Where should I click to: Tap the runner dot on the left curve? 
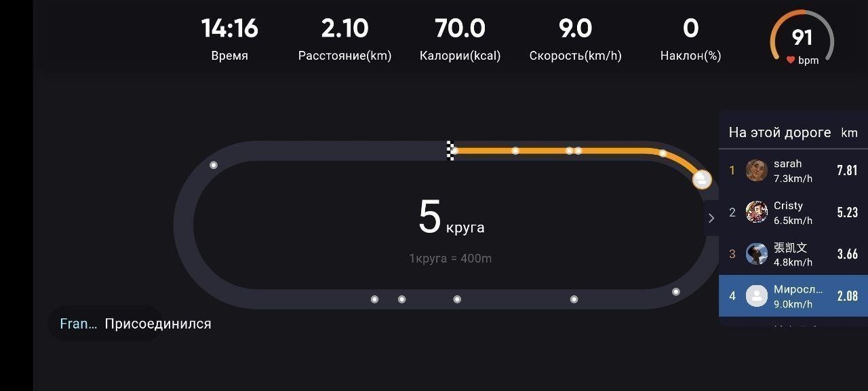(214, 165)
